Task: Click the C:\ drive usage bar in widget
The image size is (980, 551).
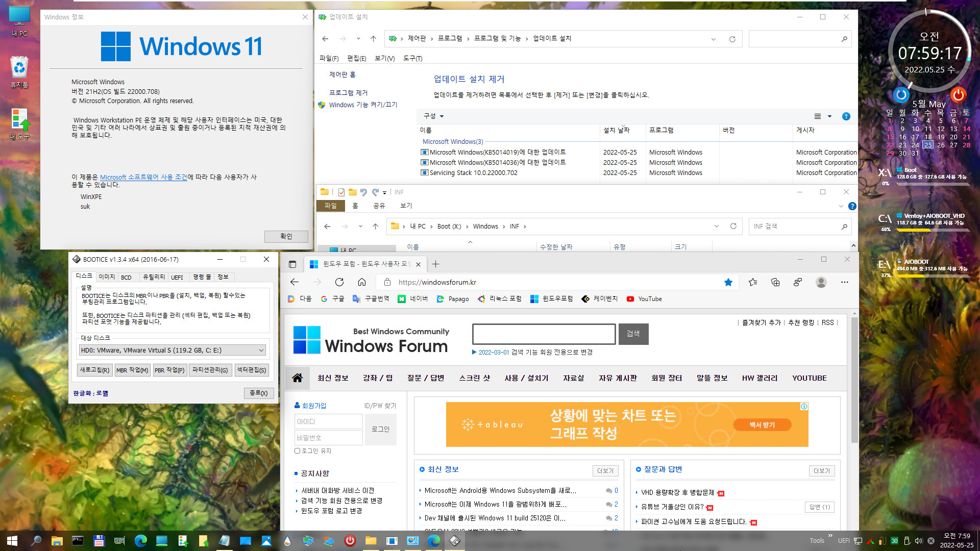Action: point(933,230)
